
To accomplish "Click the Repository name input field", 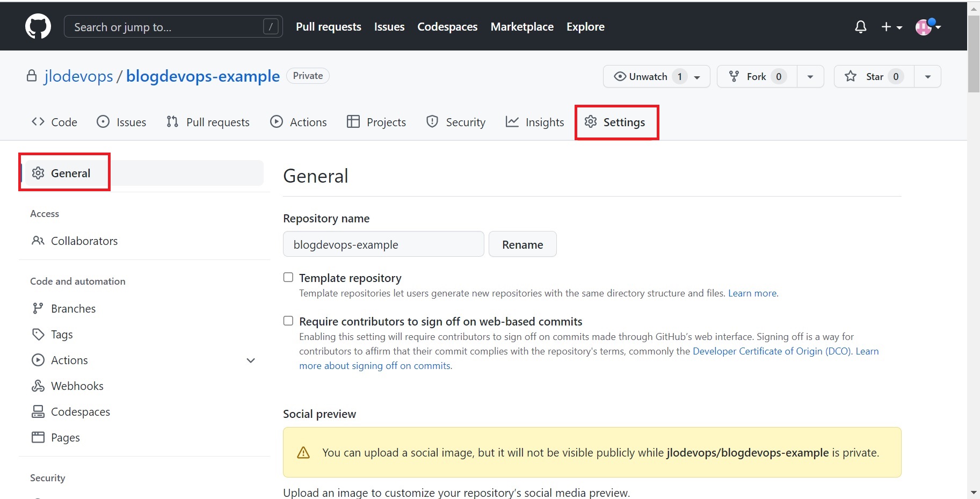I will click(383, 244).
